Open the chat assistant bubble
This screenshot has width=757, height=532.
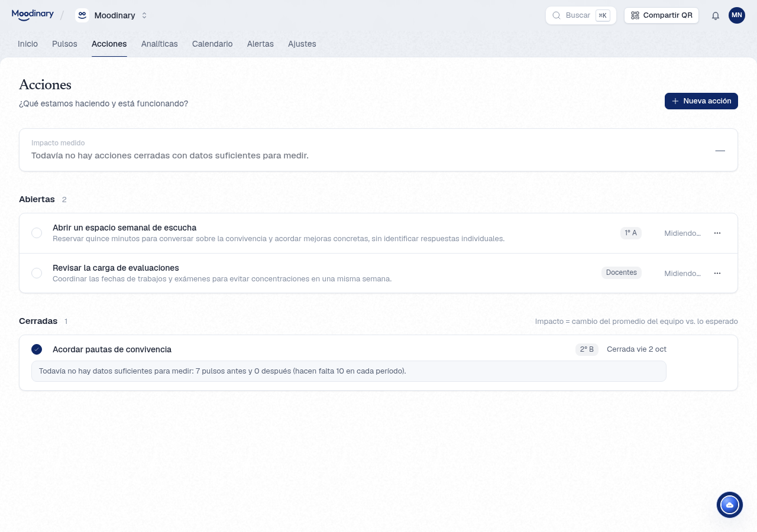click(730, 505)
